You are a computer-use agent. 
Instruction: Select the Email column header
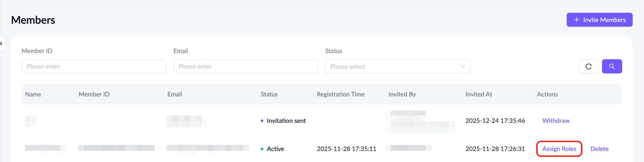tap(174, 94)
